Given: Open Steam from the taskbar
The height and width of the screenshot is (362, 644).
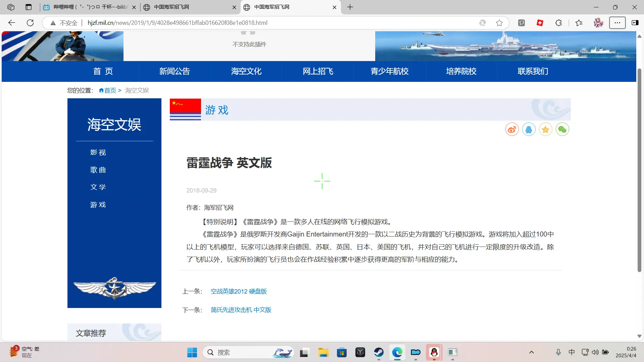Looking at the screenshot, I should 379,352.
